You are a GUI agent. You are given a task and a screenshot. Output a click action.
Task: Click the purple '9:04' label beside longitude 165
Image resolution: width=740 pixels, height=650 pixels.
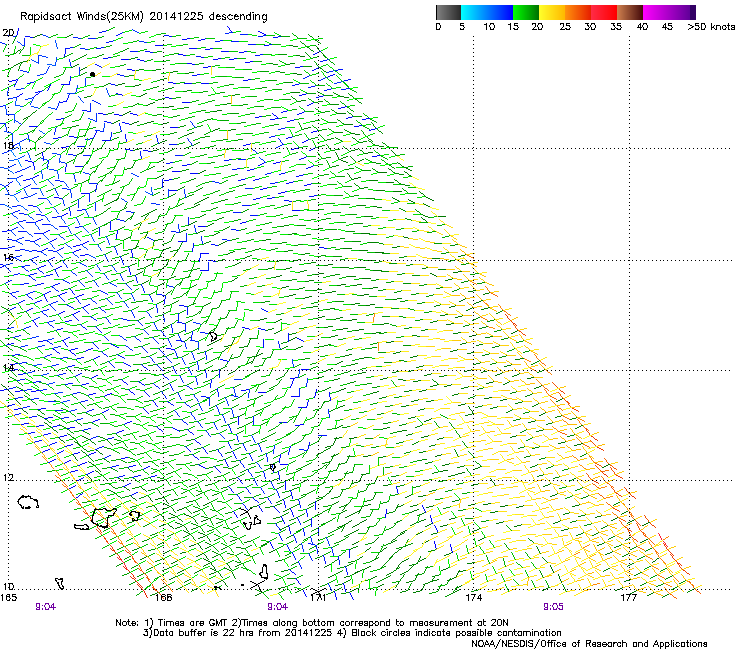pos(45,607)
